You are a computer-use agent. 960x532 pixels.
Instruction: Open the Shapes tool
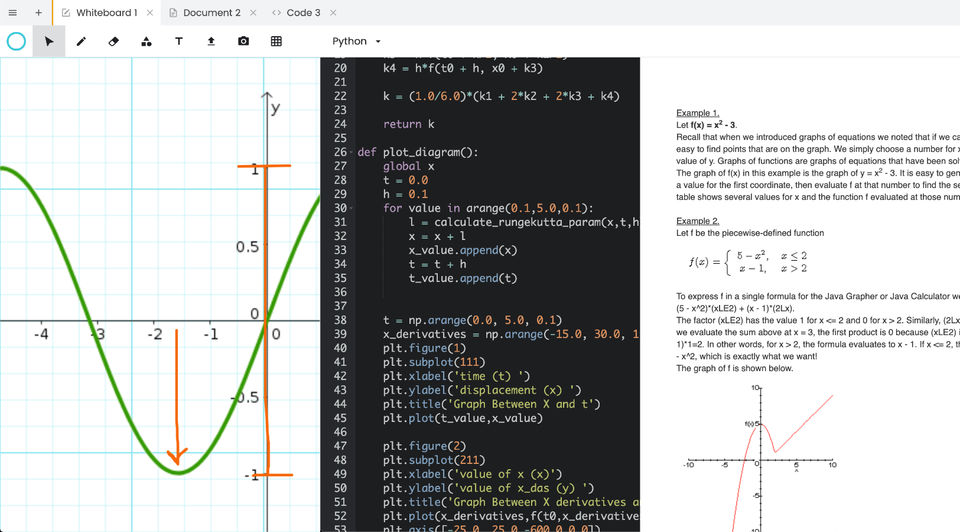(x=146, y=41)
